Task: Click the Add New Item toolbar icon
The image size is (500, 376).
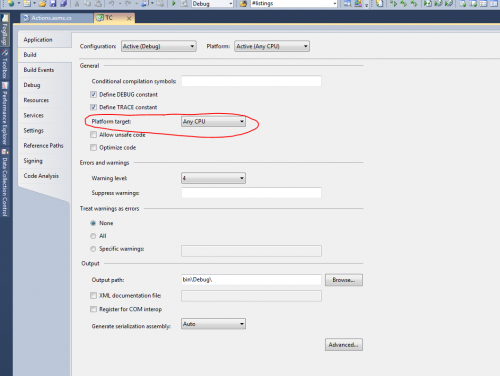Action: 27,3
